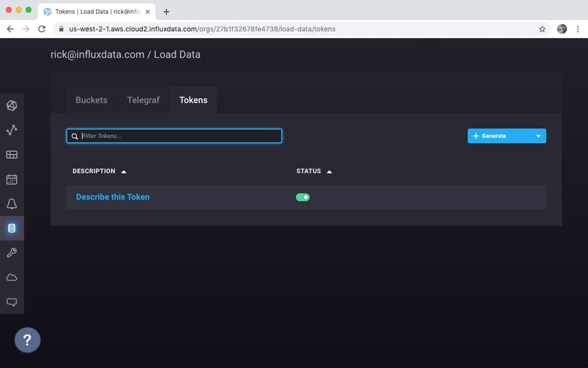Switch to the Telegraf tab
The image size is (588, 368).
tap(143, 99)
